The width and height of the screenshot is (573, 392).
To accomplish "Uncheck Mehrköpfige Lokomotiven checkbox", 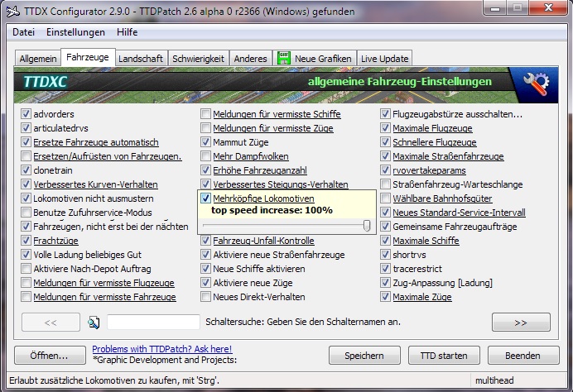I will point(205,198).
